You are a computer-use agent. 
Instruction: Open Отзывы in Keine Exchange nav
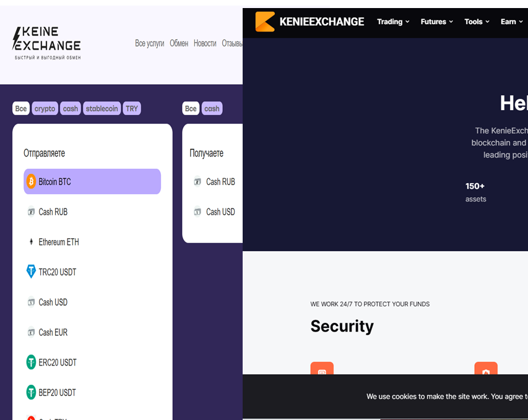pyautogui.click(x=232, y=43)
